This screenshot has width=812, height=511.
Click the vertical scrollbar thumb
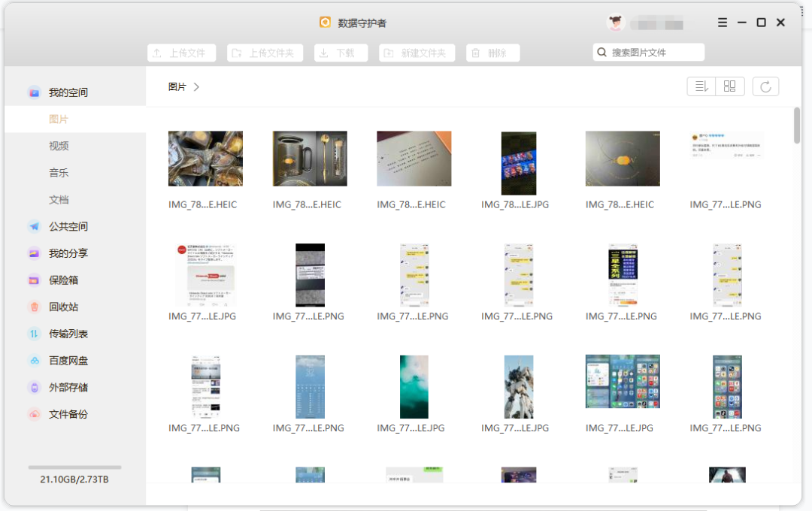(x=796, y=125)
